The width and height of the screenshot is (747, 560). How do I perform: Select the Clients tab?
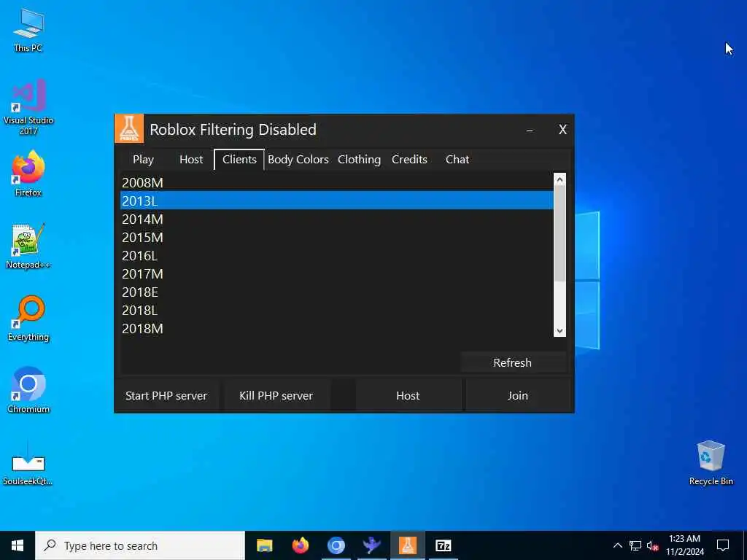coord(239,160)
